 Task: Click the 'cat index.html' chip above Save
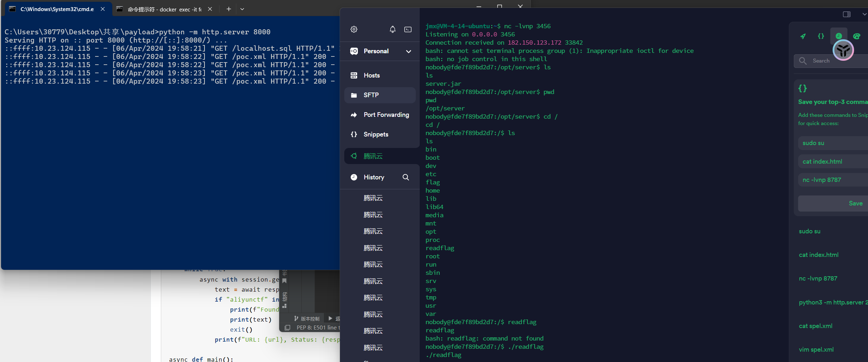(x=833, y=162)
